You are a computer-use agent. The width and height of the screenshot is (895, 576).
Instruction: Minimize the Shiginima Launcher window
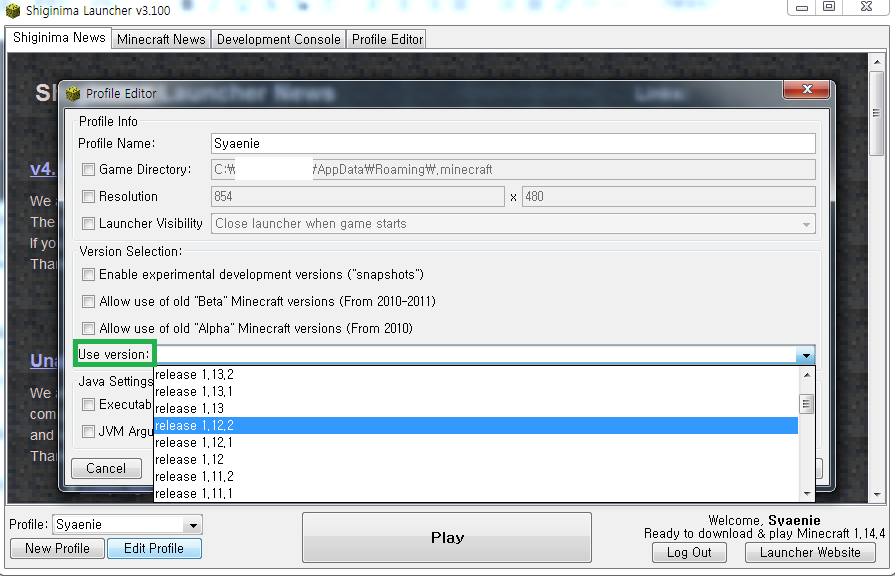click(x=802, y=7)
